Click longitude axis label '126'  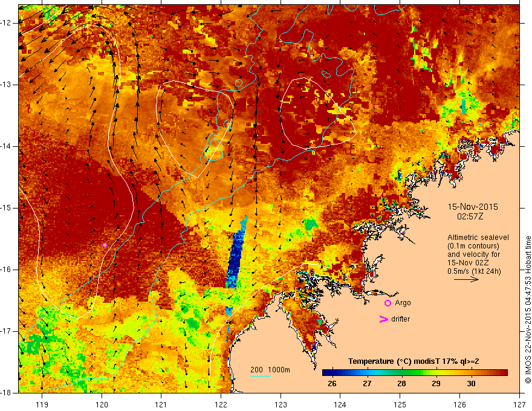(x=459, y=404)
